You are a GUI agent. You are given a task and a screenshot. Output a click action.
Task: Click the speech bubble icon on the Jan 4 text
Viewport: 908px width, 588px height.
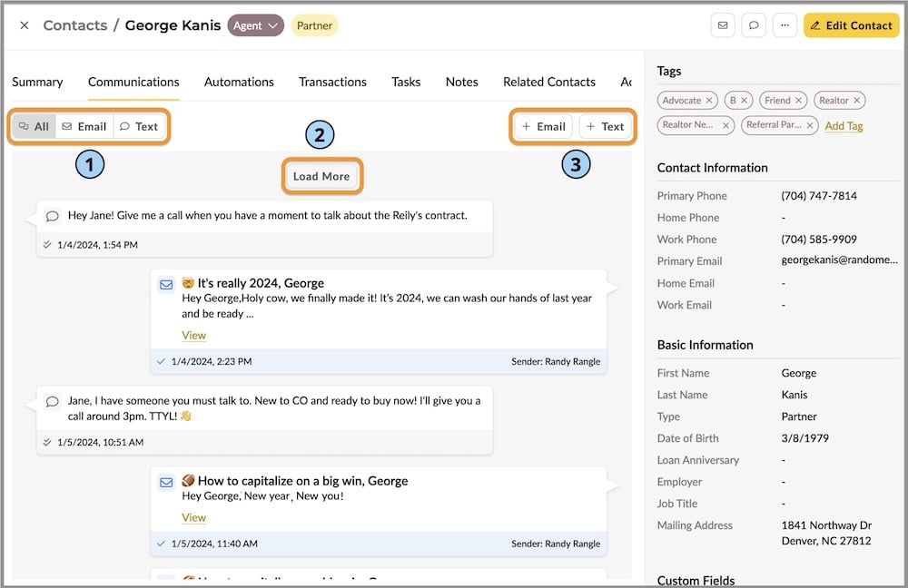pos(52,214)
